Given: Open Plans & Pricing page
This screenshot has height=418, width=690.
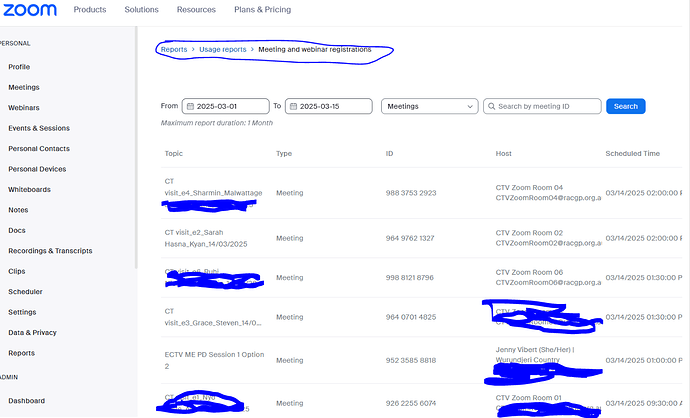Looking at the screenshot, I should click(x=263, y=10).
